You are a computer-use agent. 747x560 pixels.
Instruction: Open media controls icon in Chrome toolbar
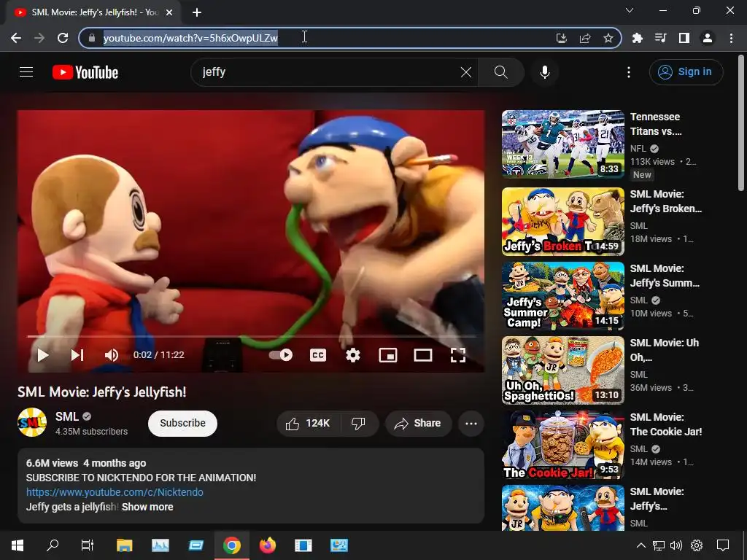[x=660, y=38]
